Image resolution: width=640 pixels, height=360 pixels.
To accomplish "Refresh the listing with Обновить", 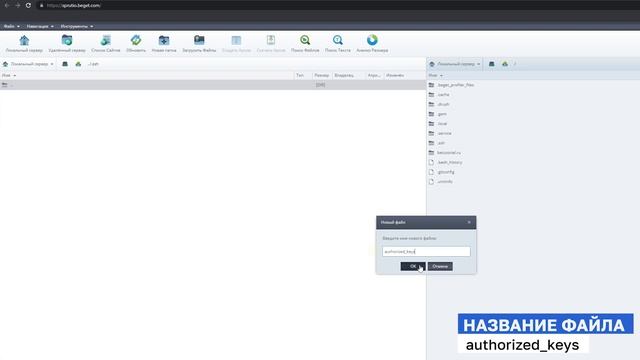I will (x=136, y=44).
